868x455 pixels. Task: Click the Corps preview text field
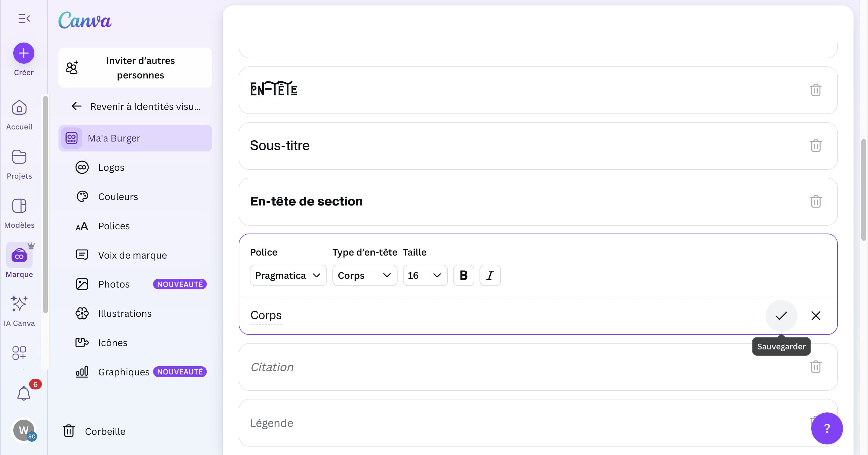tap(266, 315)
